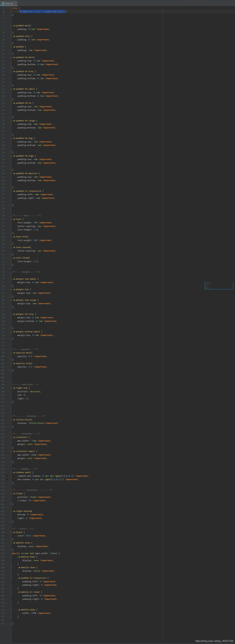This screenshot has width=235, height=644.
Task: Collapse the .m-inline-block rule
Action: (x=11, y=419)
